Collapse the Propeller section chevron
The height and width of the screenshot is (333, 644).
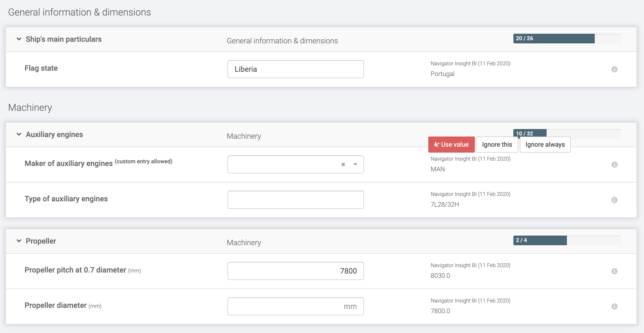coord(19,241)
